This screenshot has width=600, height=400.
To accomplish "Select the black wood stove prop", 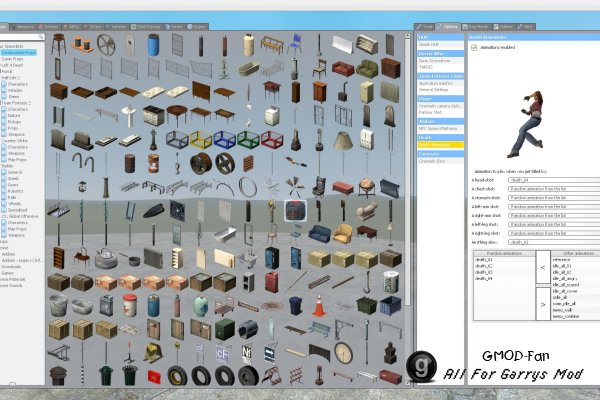I will [343, 92].
